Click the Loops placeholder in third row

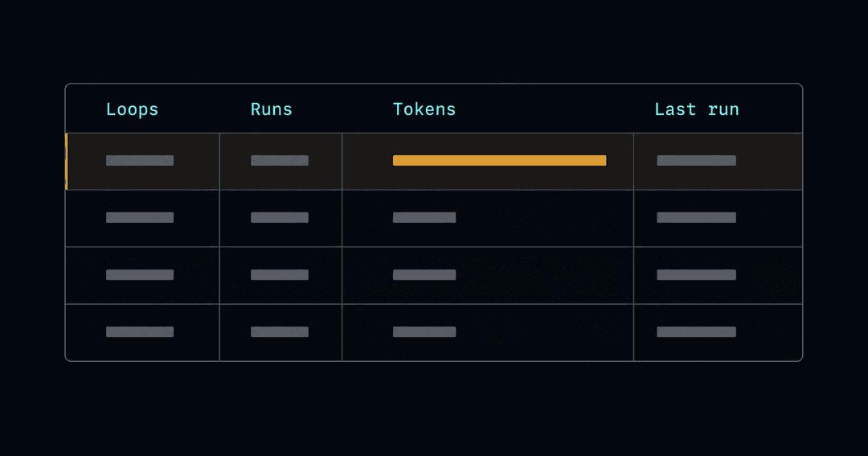[140, 275]
